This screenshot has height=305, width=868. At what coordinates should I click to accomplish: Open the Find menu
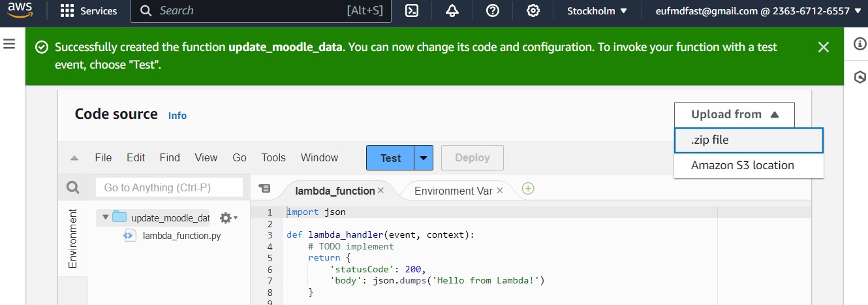(x=170, y=157)
